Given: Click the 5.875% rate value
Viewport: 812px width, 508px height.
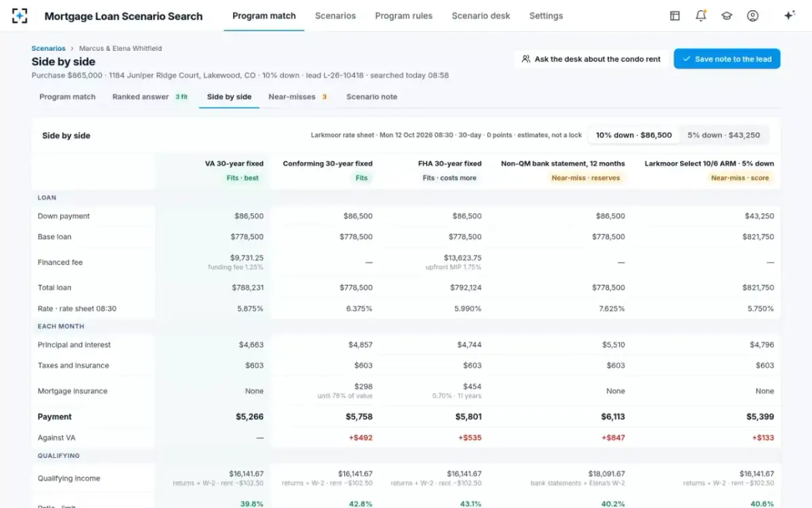Looking at the screenshot, I should tap(250, 309).
